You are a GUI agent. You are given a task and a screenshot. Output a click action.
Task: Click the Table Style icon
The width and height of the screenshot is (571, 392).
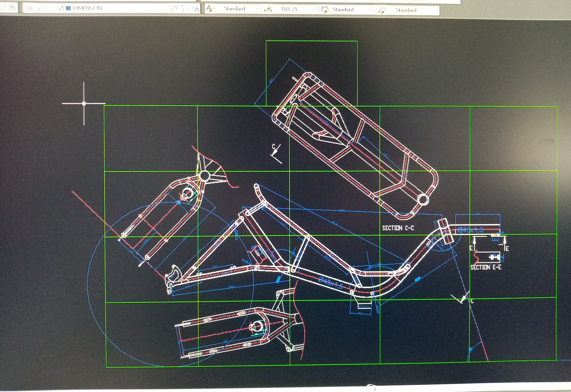pos(325,10)
